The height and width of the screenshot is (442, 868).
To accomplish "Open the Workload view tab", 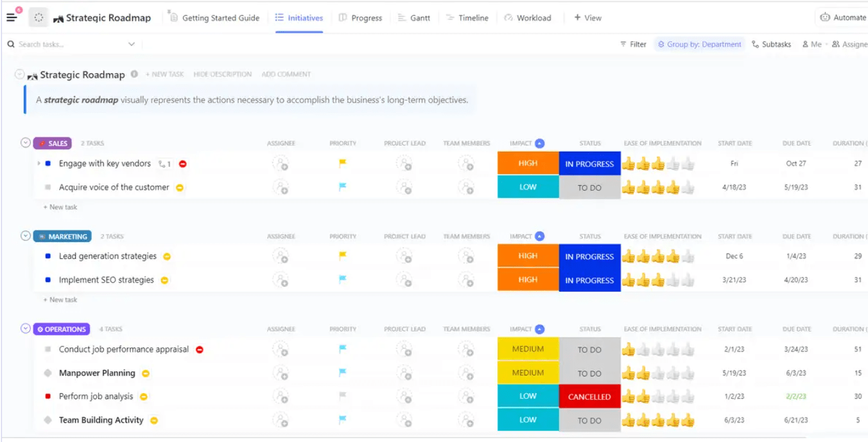I will pos(528,18).
